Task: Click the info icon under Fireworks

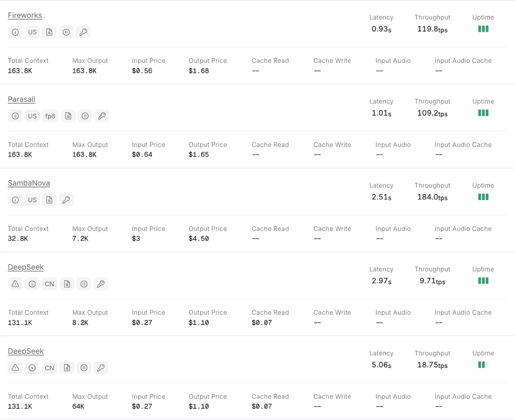Action: coord(15,32)
